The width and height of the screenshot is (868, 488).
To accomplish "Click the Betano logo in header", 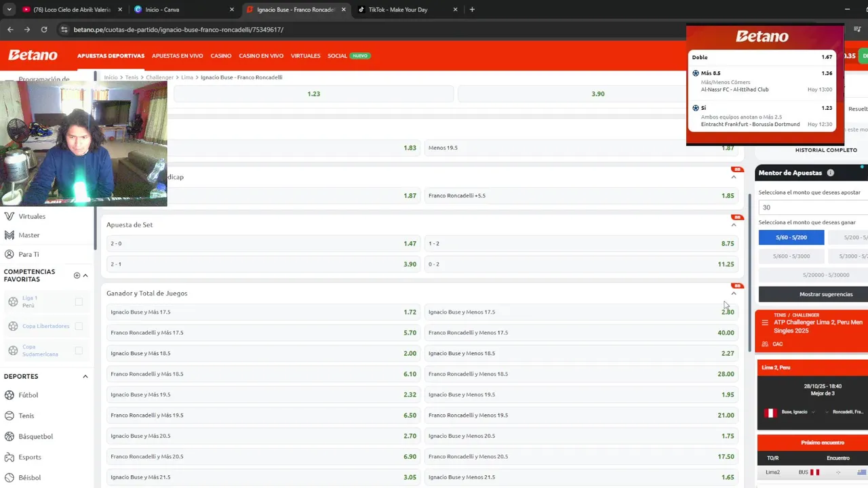I will pos(33,56).
